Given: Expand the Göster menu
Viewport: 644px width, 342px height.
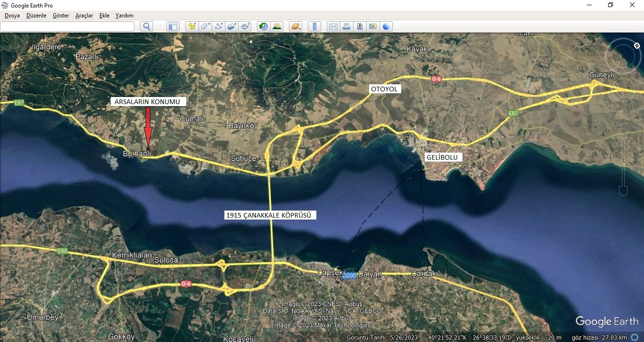Looking at the screenshot, I should pos(61,16).
